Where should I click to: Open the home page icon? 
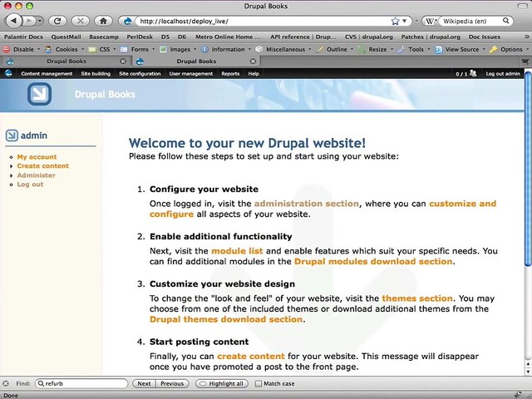pyautogui.click(x=103, y=21)
